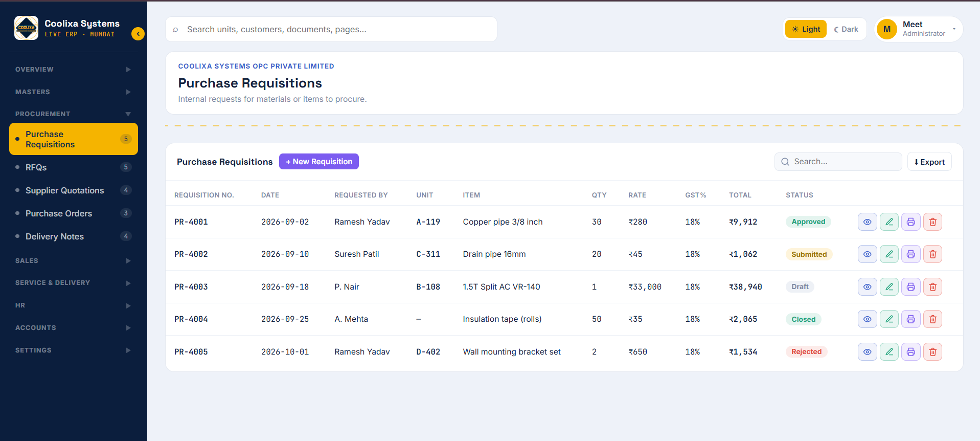View requisition PR-4002 details

tap(868, 254)
